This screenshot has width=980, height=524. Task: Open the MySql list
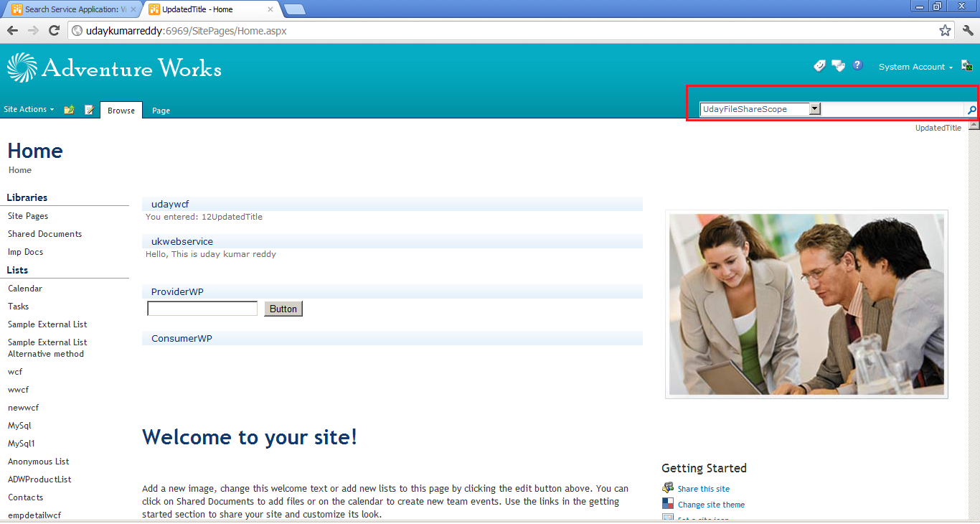(x=19, y=426)
